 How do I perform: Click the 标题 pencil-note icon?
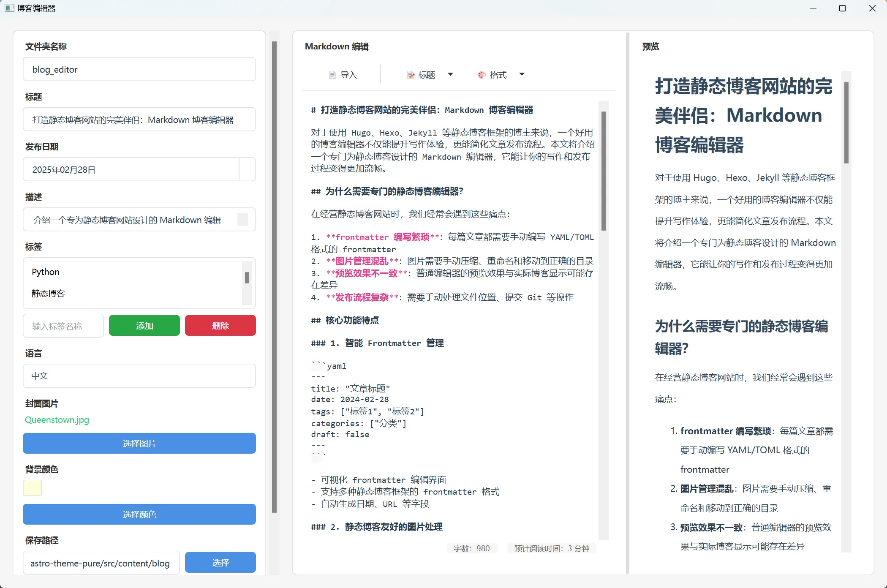coord(410,75)
